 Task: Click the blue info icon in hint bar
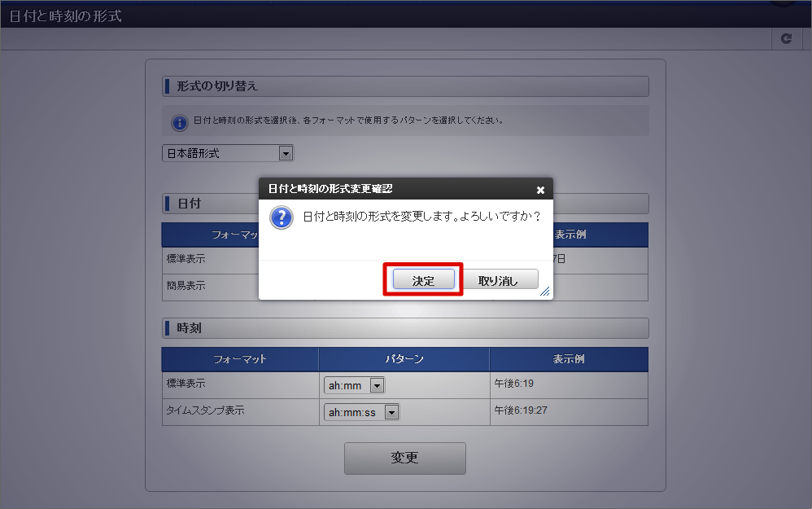tap(179, 123)
